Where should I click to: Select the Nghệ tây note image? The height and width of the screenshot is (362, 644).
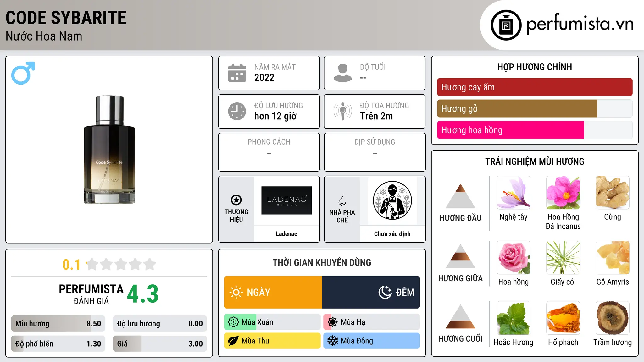pos(514,193)
